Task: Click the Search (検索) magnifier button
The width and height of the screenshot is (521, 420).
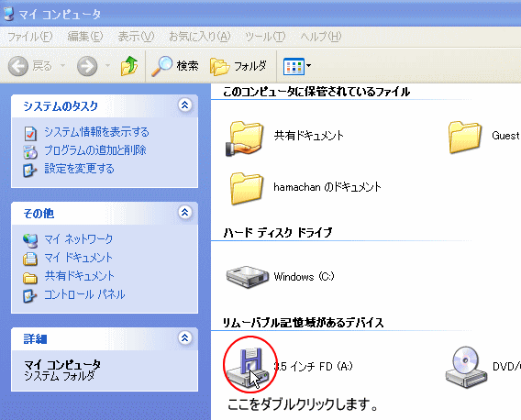Action: click(175, 66)
